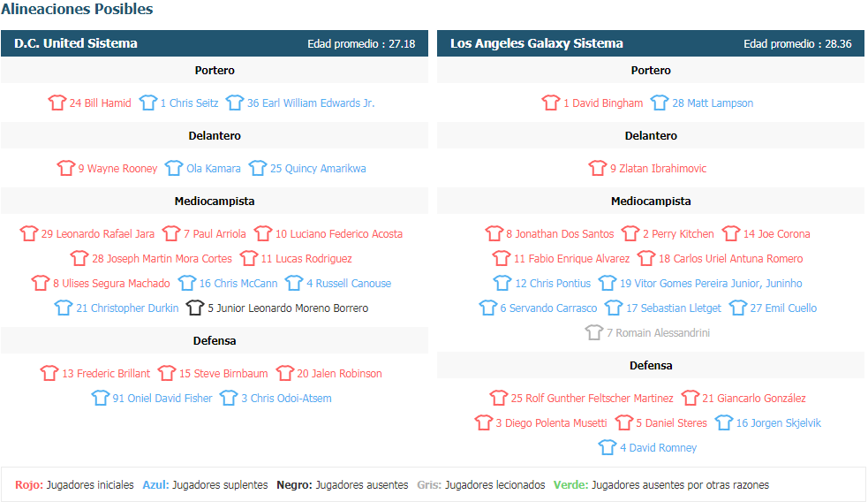This screenshot has width=868, height=502.
Task: Select player Quincy Amarikwa
Action: [318, 169]
